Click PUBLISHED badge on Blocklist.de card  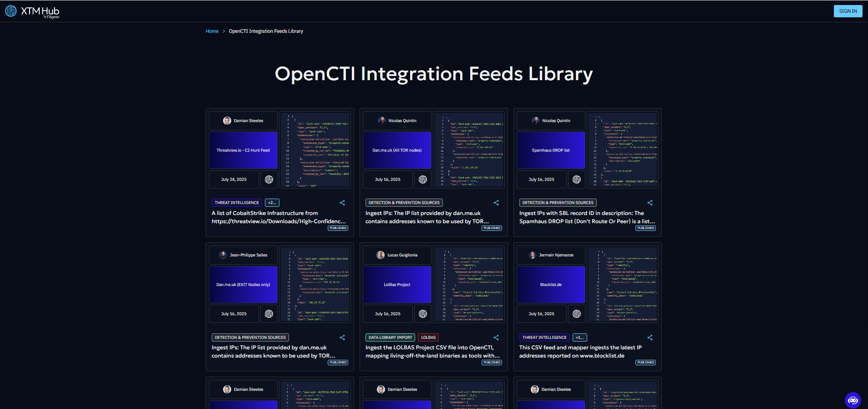click(x=646, y=363)
